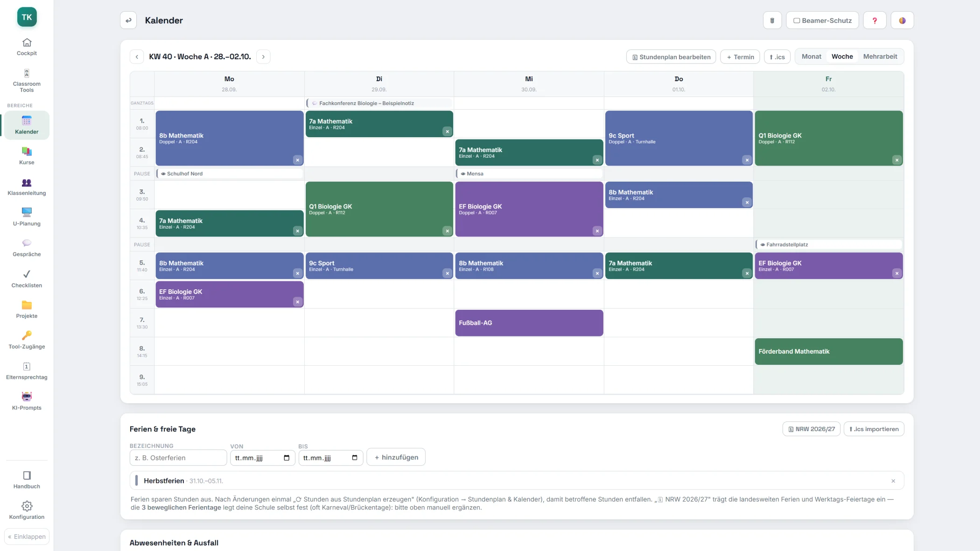980x551 pixels.
Task: Switch to Mehrarbeit view
Action: (x=880, y=56)
